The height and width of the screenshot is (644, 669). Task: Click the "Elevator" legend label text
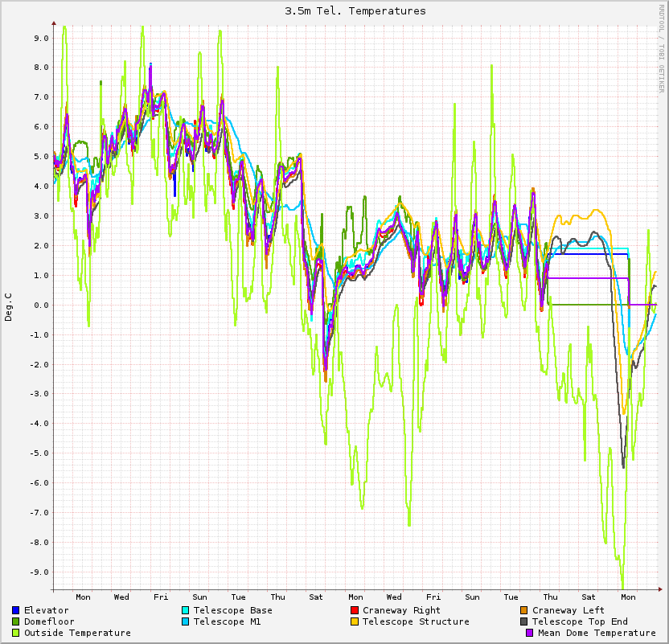(x=47, y=610)
